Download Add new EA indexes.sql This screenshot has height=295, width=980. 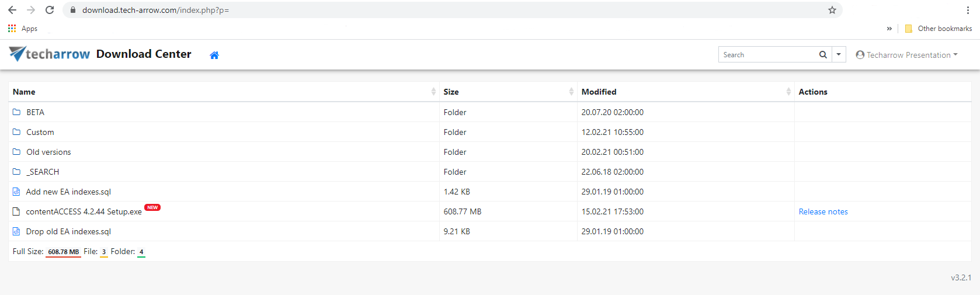[x=68, y=192]
